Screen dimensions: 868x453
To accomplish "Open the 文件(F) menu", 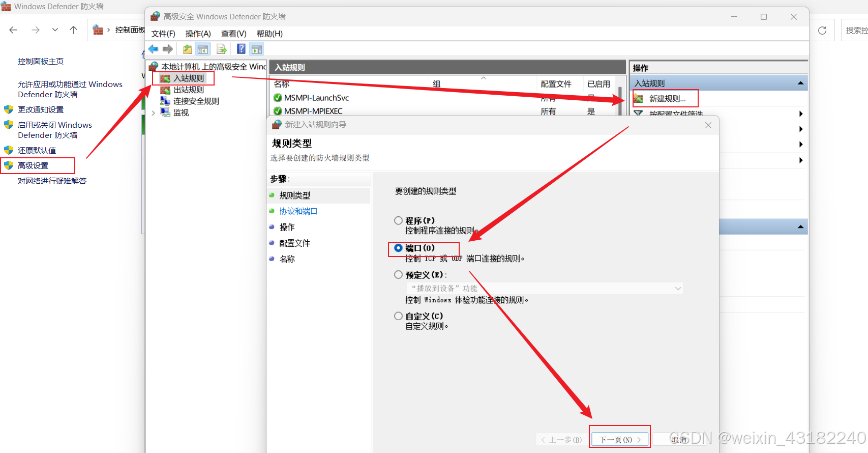I will click(163, 34).
